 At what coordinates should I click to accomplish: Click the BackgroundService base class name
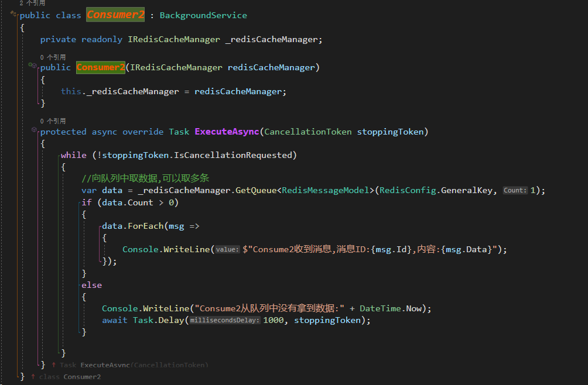pos(203,15)
